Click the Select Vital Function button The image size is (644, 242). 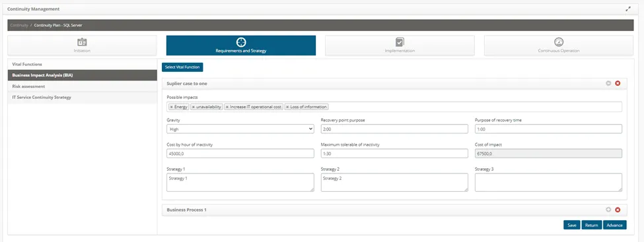[182, 67]
